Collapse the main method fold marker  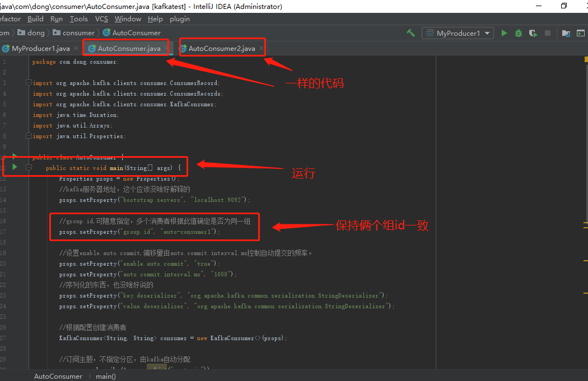(x=29, y=167)
